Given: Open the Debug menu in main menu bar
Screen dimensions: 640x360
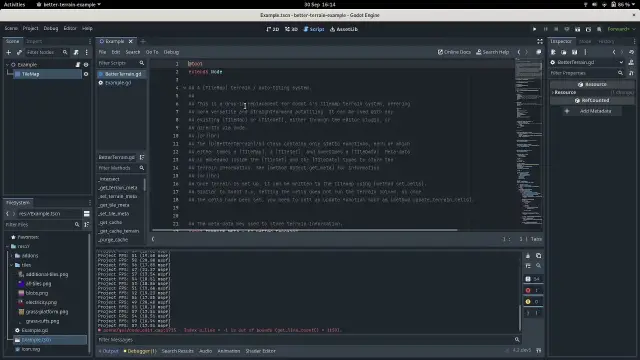Looking at the screenshot, I should 51,29.
